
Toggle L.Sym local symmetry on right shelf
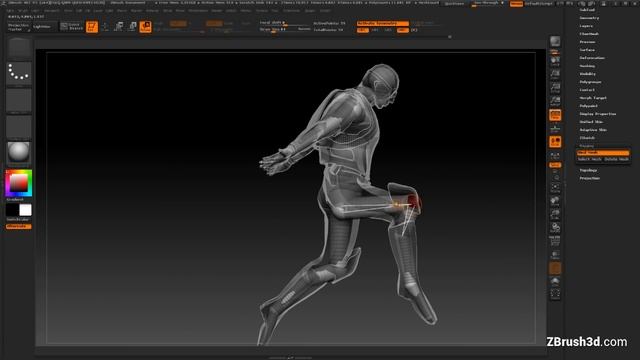[x=555, y=156]
